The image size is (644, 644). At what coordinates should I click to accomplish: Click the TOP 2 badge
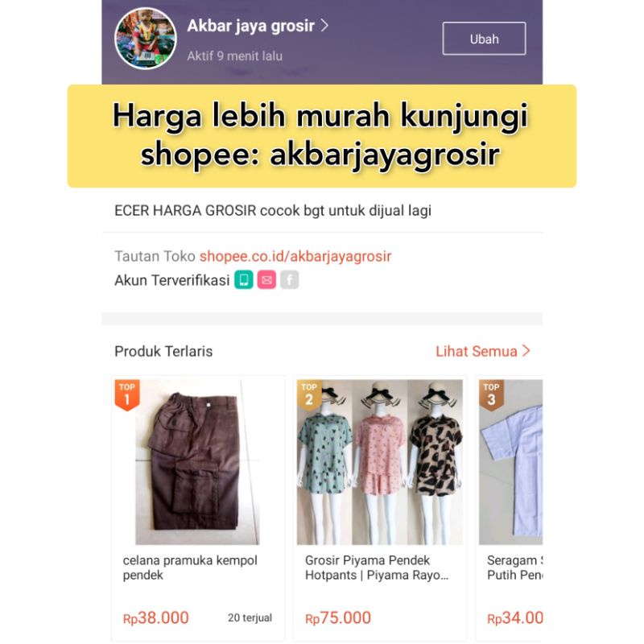pos(309,394)
